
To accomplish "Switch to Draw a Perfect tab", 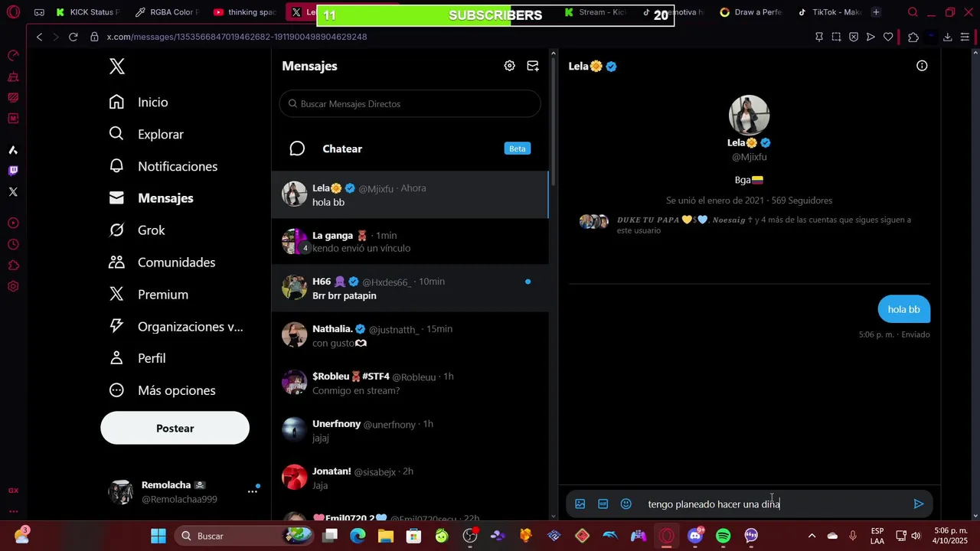I will [751, 12].
